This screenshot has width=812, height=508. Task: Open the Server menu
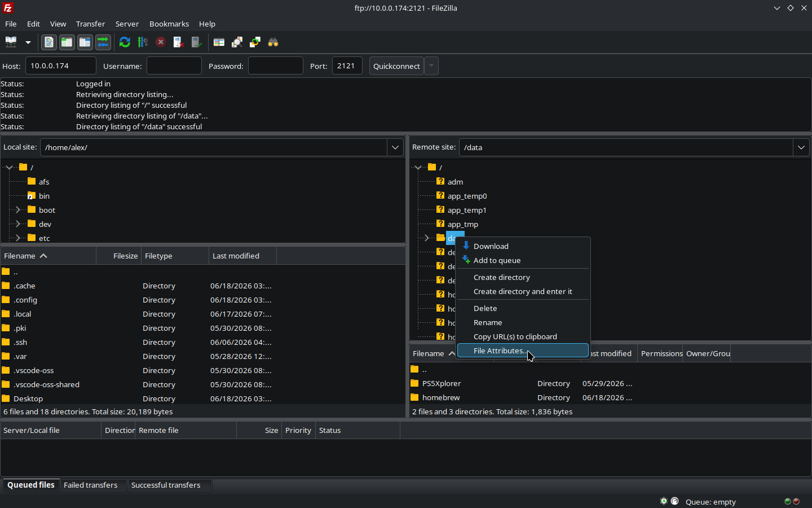pyautogui.click(x=127, y=24)
